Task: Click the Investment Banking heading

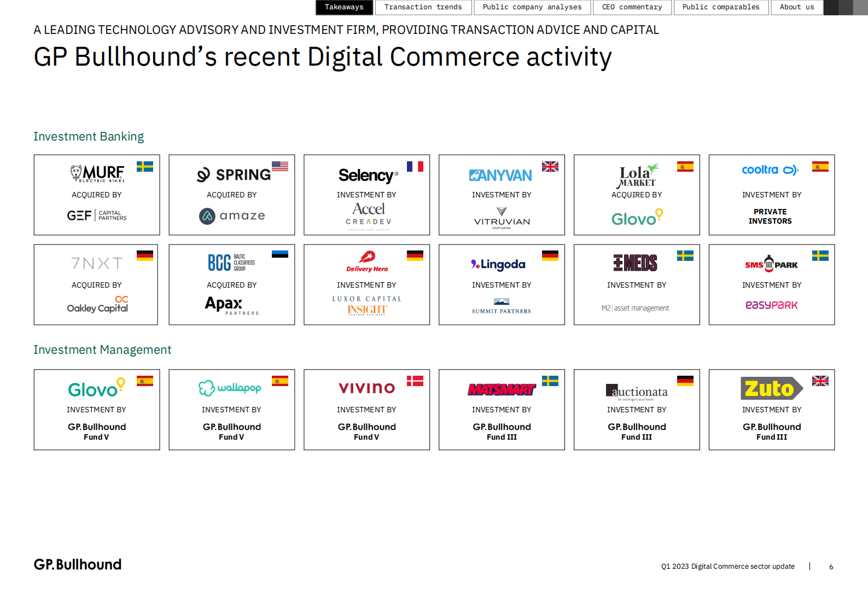Action: (x=89, y=137)
